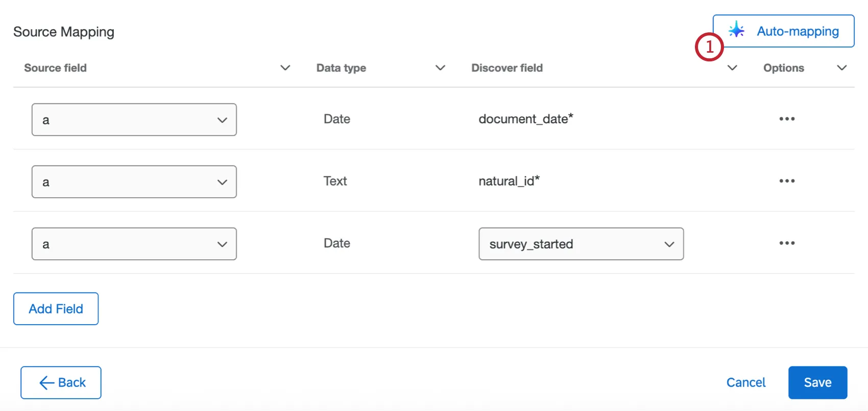Click the Auto-mapping sparkle icon
The image size is (868, 411).
pyautogui.click(x=736, y=31)
